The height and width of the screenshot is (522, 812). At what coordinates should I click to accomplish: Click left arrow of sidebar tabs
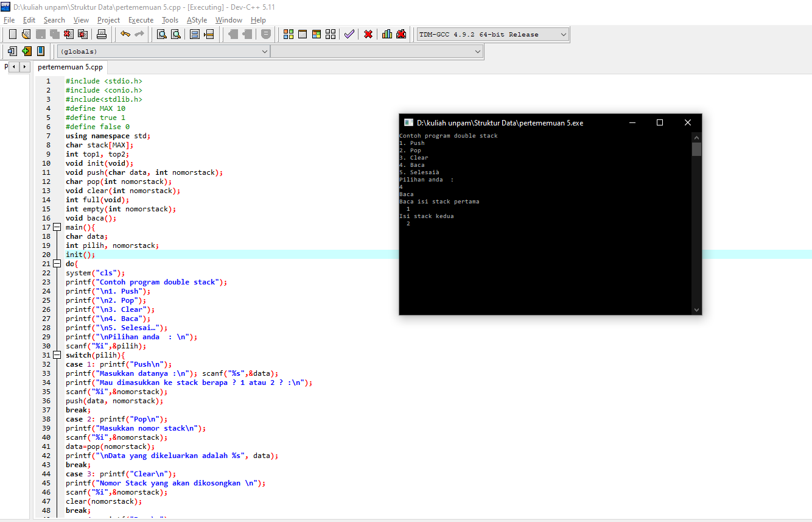point(15,66)
